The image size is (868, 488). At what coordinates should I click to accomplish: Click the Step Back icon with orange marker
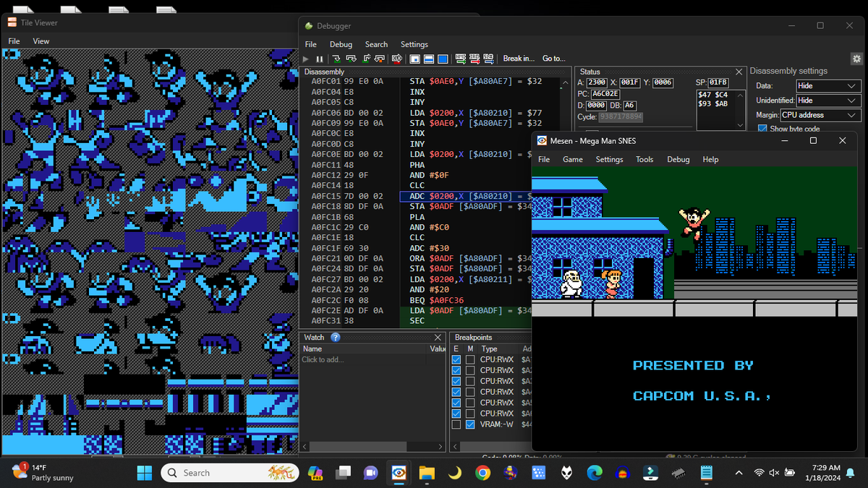380,59
